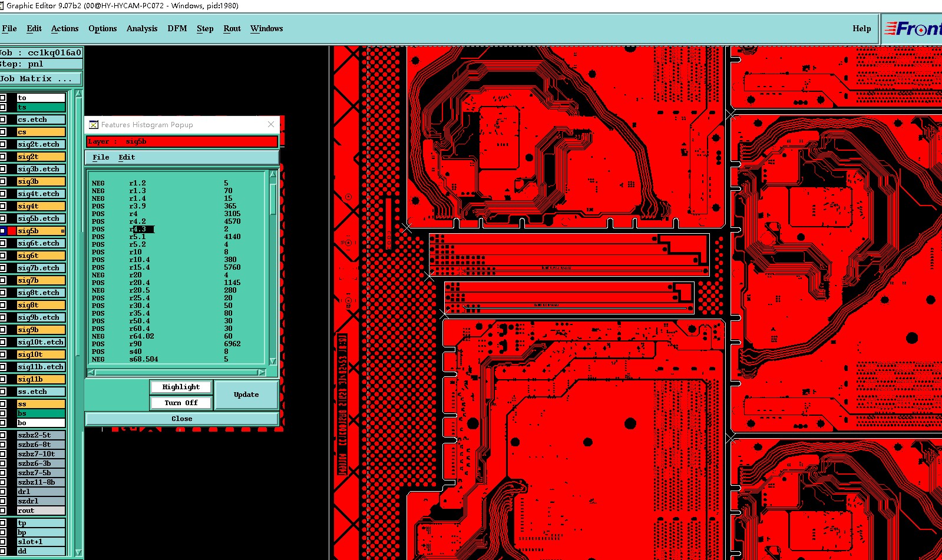Image resolution: width=942 pixels, height=560 pixels.
Task: Click the small marker icon on the sig5b layer row
Action: tap(63, 231)
